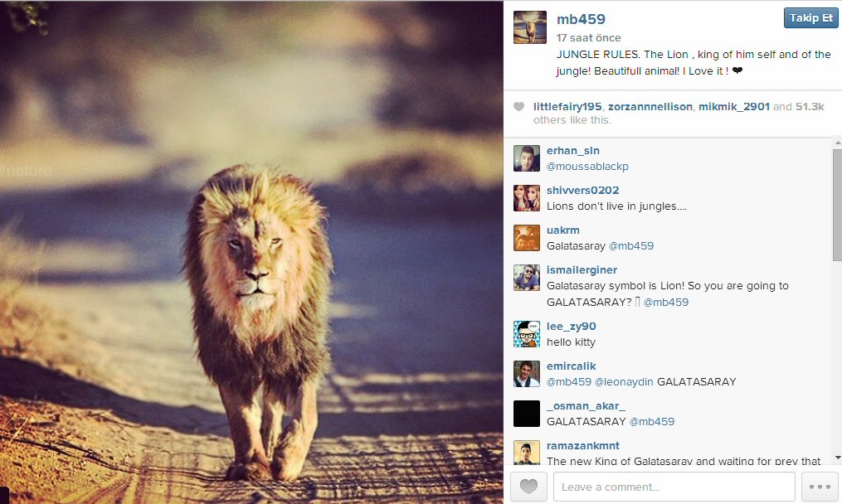
Task: Open the three-dots more options menu
Action: coord(820,487)
